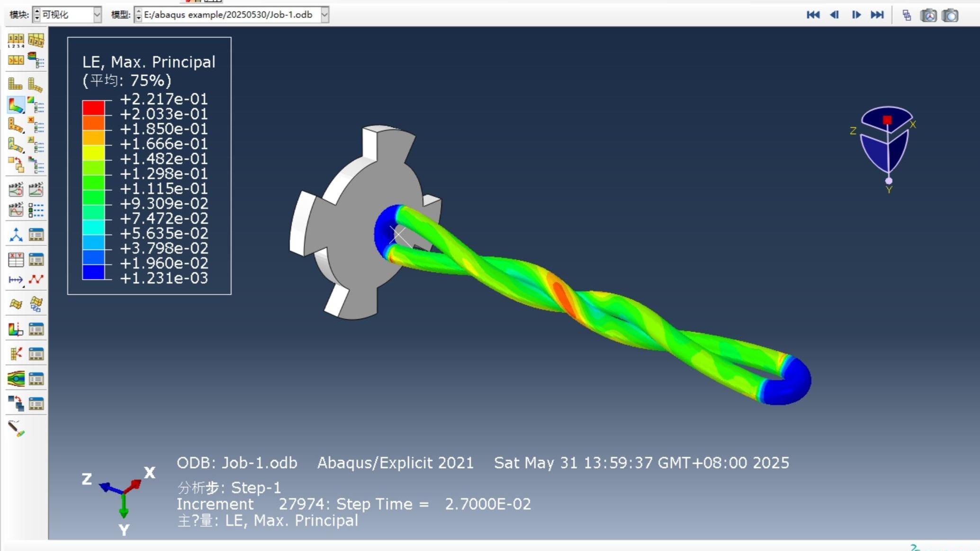The image size is (980, 551).
Task: Open the Stream Manager icon
Action: point(36,379)
